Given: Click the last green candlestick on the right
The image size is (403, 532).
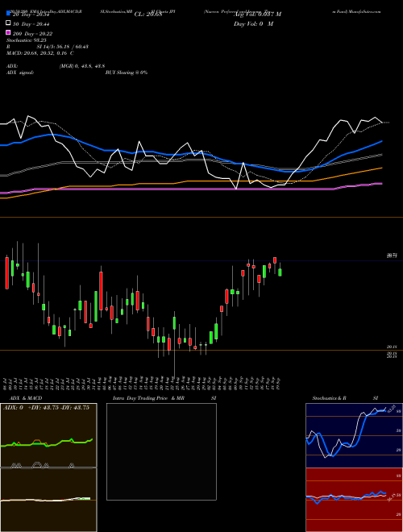Looking at the screenshot, I should 280,272.
